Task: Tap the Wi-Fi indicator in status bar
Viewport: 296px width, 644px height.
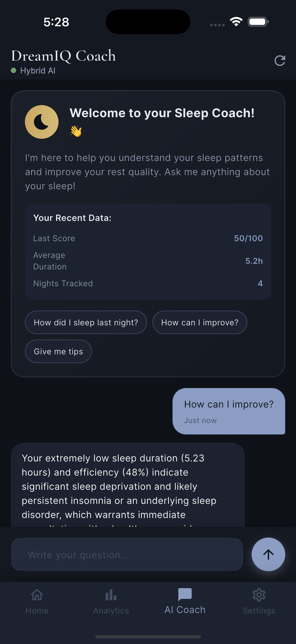Action: tap(236, 22)
